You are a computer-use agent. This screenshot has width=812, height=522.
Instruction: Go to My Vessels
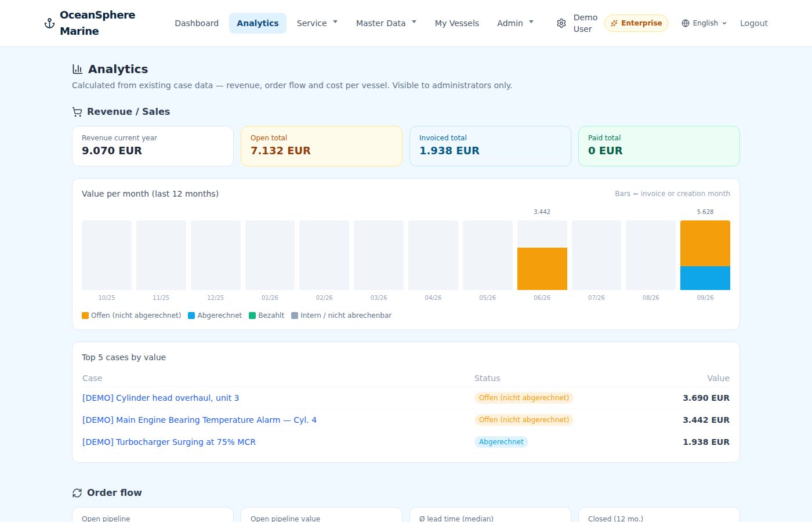click(x=457, y=23)
